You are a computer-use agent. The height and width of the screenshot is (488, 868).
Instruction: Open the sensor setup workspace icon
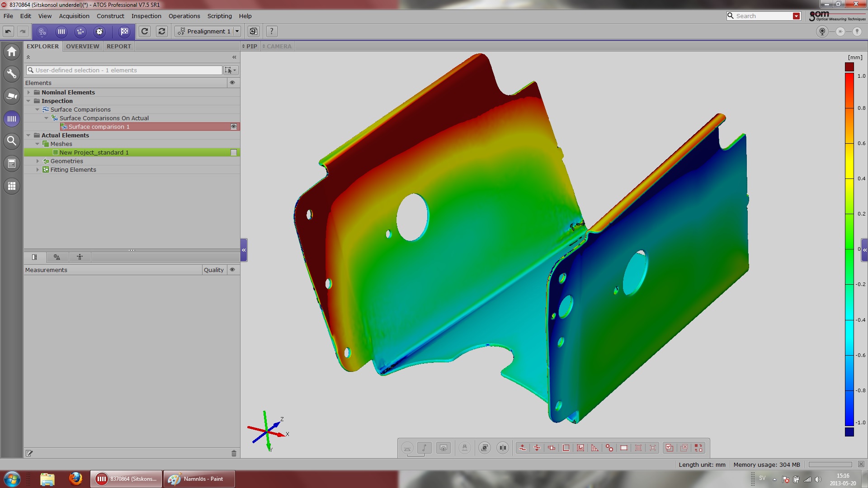[42, 32]
